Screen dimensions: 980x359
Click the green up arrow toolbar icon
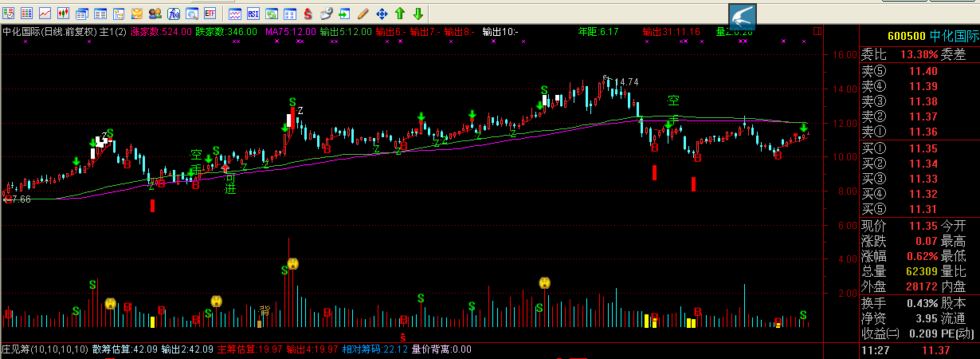click(x=400, y=14)
